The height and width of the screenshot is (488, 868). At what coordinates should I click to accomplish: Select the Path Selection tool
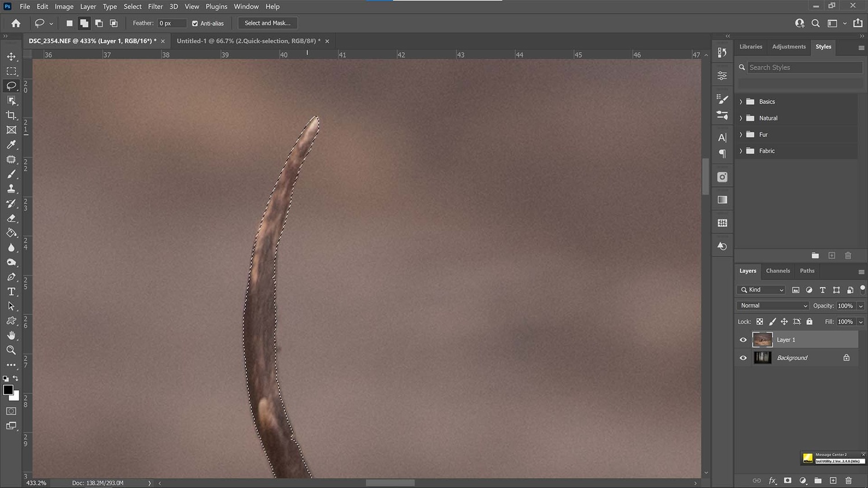click(11, 306)
